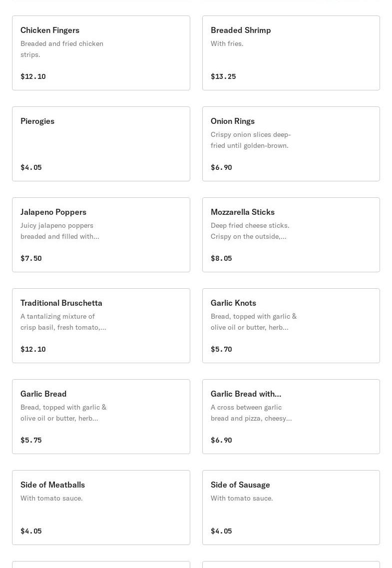The height and width of the screenshot is (568, 392).
Task: Open the Mozzarella Sticks card
Action: point(291,235)
